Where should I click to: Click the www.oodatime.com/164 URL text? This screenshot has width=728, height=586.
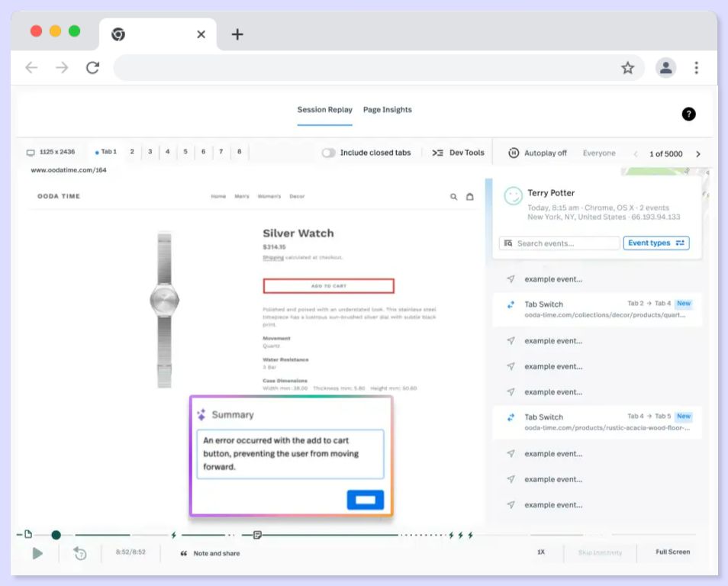[x=69, y=170]
